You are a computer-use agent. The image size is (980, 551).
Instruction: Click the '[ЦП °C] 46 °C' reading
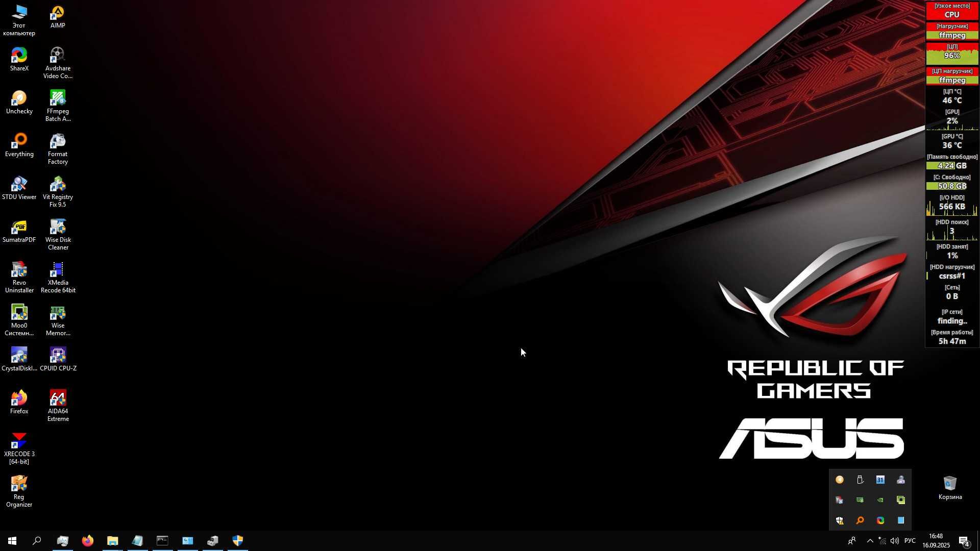point(952,96)
